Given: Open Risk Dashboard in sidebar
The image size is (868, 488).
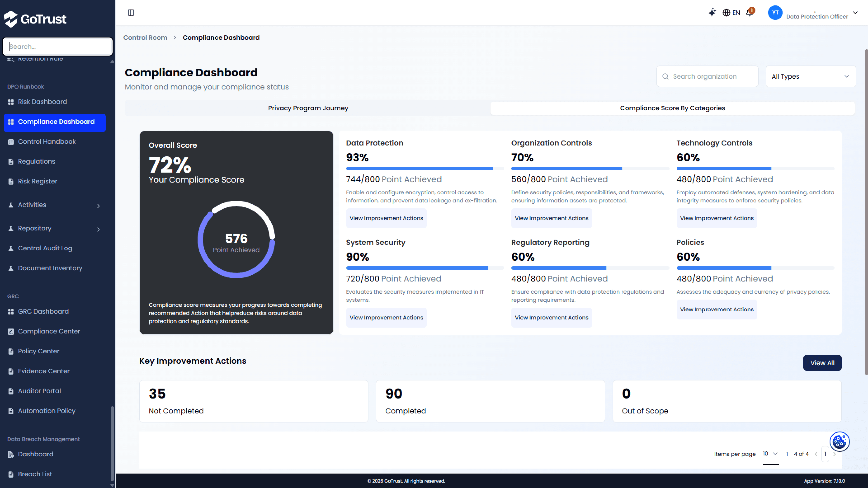Looking at the screenshot, I should [54, 102].
